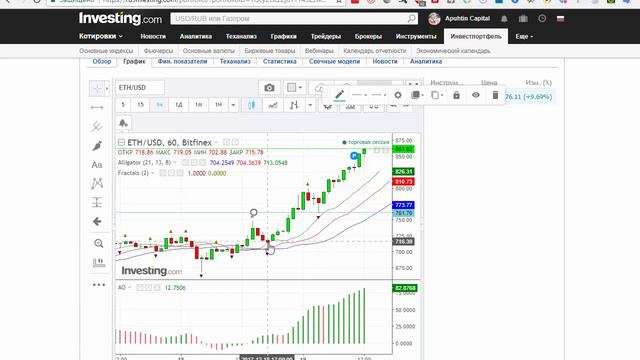640x360 pixels.
Task: Switch to the Обзор tab
Action: [102, 62]
